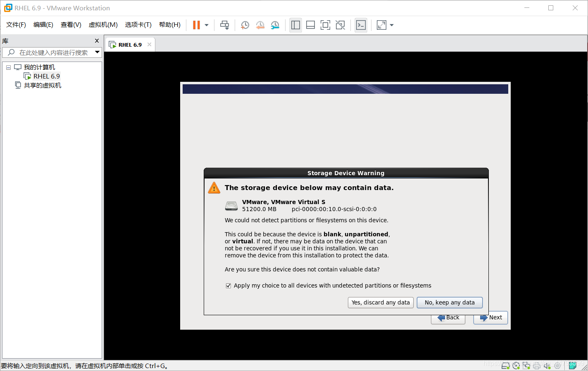Click No, keep any data
The height and width of the screenshot is (371, 588).
(x=450, y=302)
